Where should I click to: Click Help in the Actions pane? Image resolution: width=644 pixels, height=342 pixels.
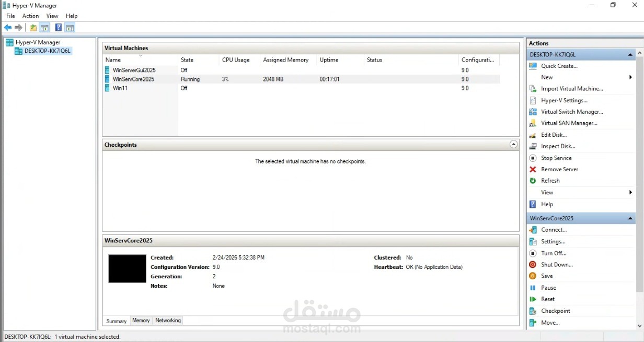(x=547, y=204)
